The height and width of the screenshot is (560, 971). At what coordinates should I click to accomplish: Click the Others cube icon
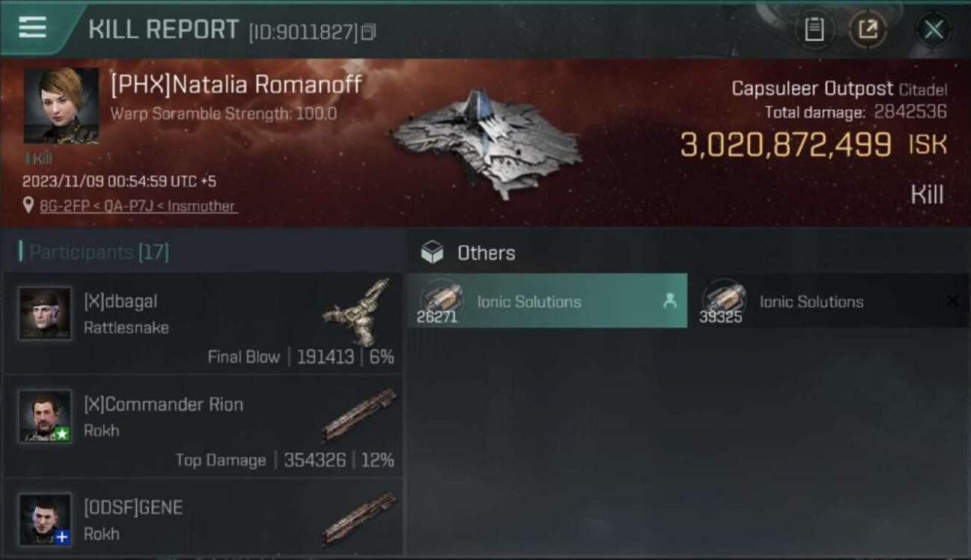tap(432, 253)
